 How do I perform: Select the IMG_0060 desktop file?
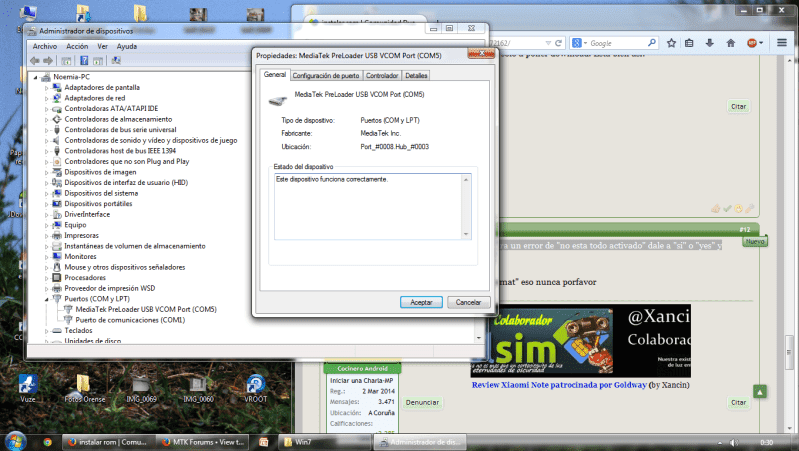tap(198, 389)
